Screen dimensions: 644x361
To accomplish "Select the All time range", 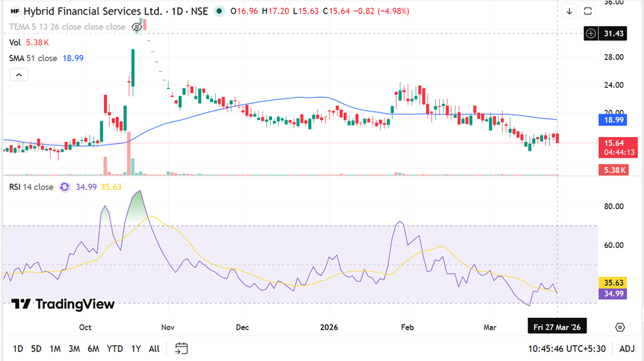I will [x=154, y=349].
